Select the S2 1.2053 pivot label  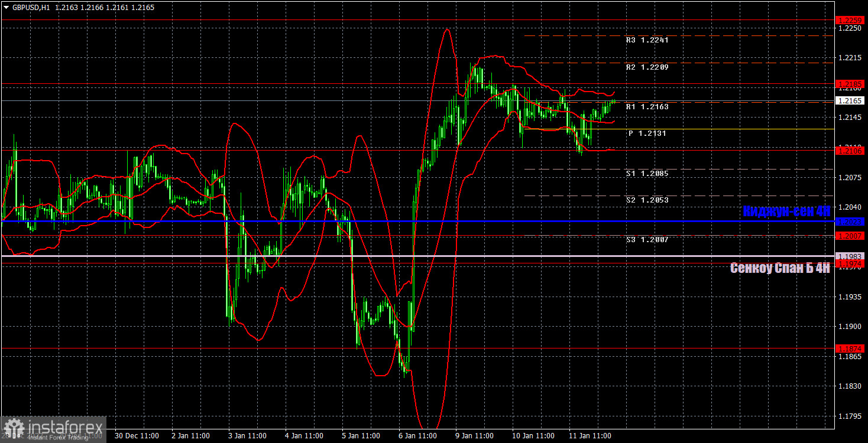[647, 200]
